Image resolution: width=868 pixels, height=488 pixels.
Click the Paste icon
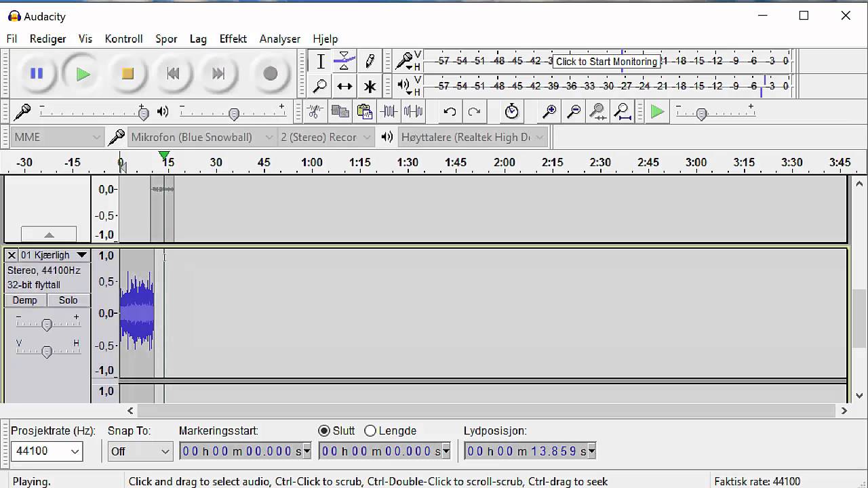click(x=364, y=111)
